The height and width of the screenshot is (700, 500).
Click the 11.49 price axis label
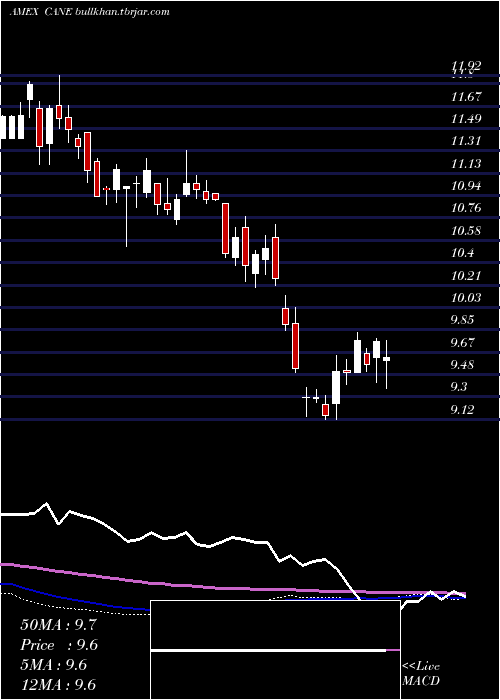click(467, 118)
